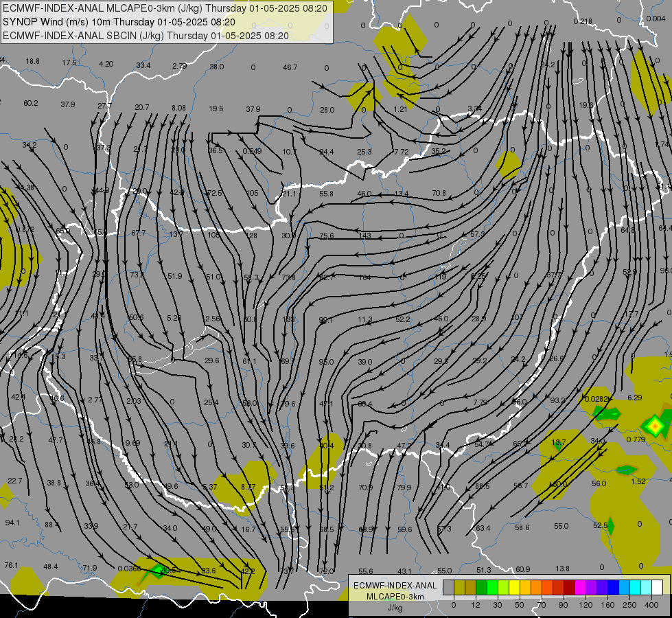The image size is (672, 618).
Task: Click the map value '63.4'
Action: (483, 528)
